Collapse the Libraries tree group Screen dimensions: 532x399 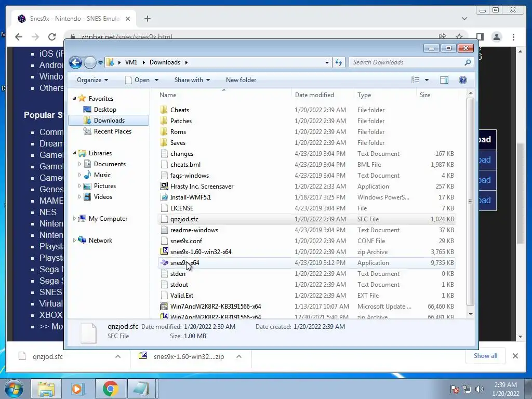point(74,153)
